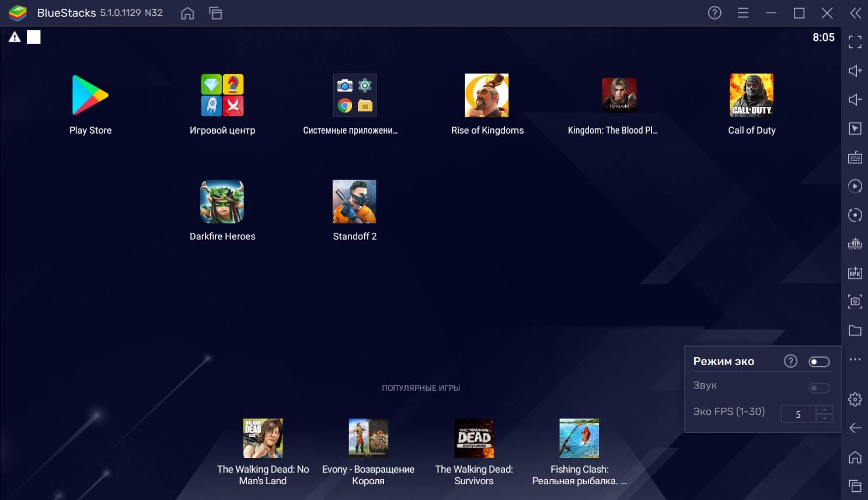Open the MTR multi-instance icon in sidebar
Viewport: 868px width, 500px height.
(855, 244)
